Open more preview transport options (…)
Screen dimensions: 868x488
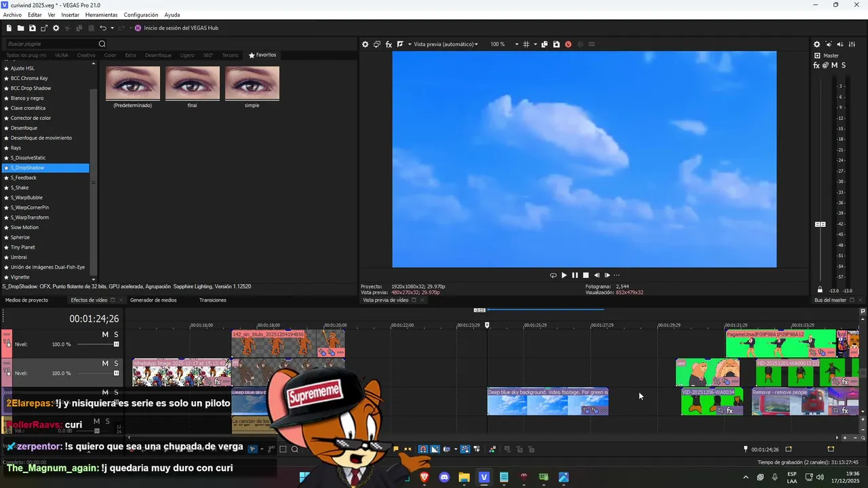(x=616, y=275)
